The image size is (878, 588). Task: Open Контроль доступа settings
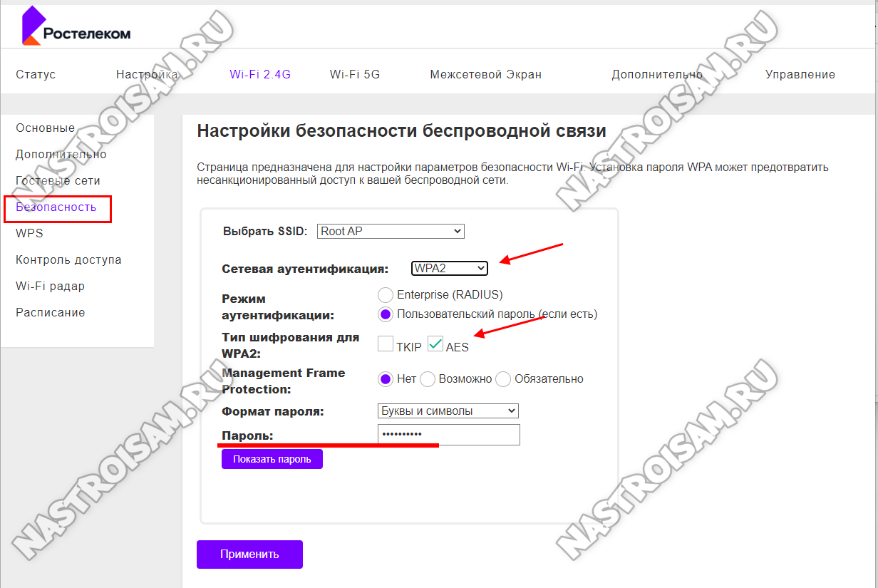(x=68, y=260)
